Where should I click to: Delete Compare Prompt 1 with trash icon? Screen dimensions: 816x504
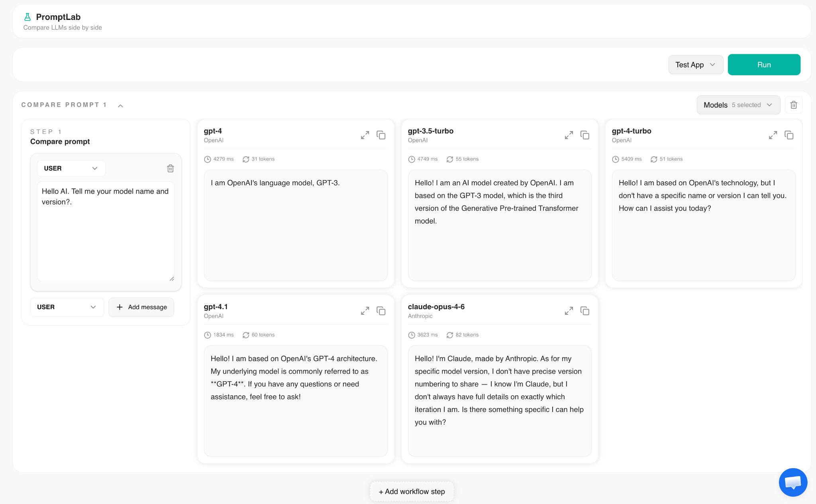794,105
